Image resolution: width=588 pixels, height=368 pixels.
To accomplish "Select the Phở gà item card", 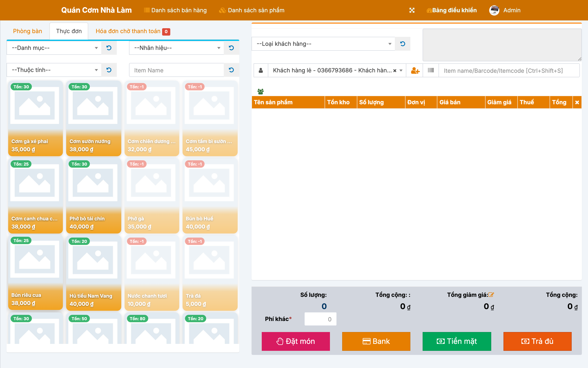I will click(152, 196).
